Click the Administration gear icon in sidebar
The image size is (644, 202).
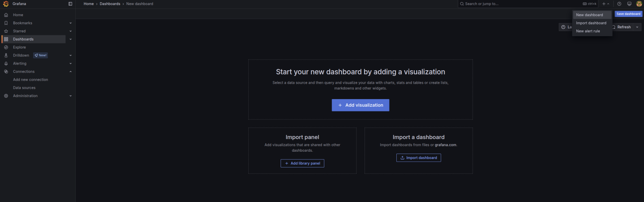6,96
